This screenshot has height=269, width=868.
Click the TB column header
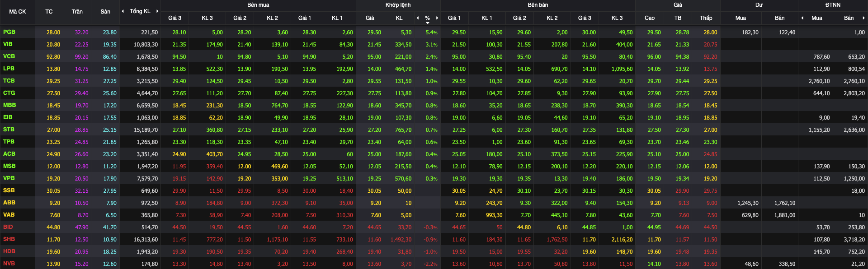pyautogui.click(x=678, y=18)
